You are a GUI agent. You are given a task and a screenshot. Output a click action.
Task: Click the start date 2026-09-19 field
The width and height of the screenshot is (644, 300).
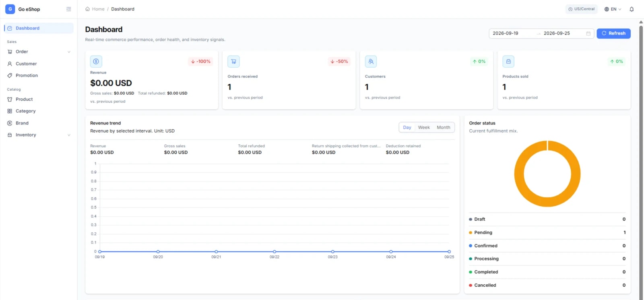pos(511,33)
